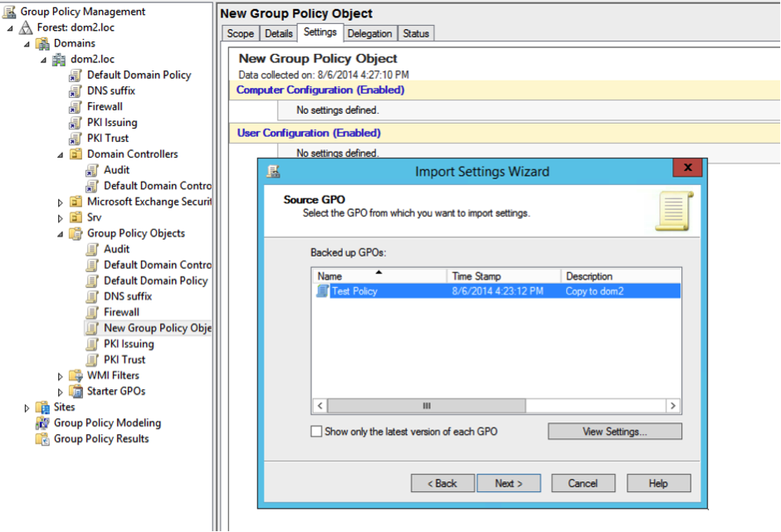Click the Starter GPOs folder icon
The image size is (781, 532).
76,392
